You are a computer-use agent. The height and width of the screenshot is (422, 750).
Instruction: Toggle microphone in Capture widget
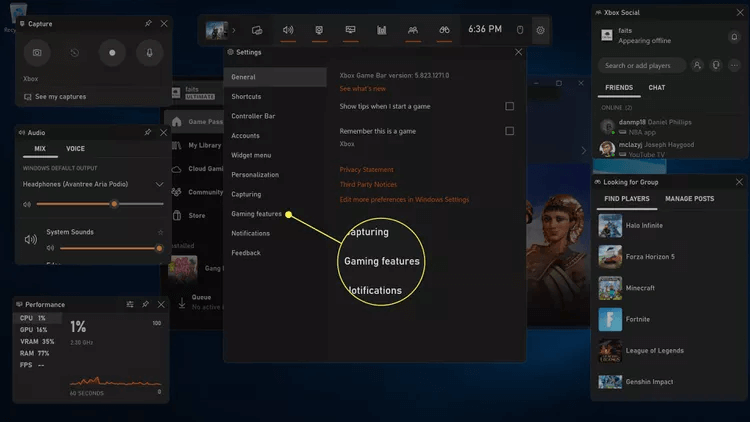click(149, 53)
